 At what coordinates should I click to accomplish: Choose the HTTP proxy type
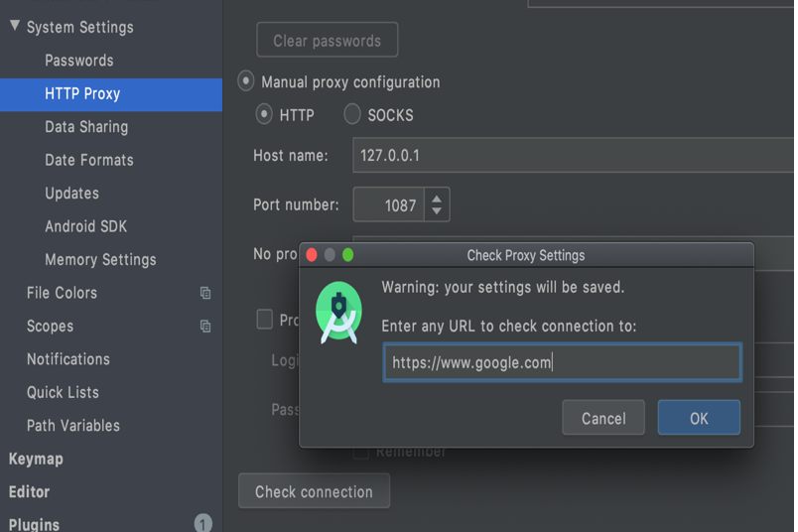[x=264, y=114]
